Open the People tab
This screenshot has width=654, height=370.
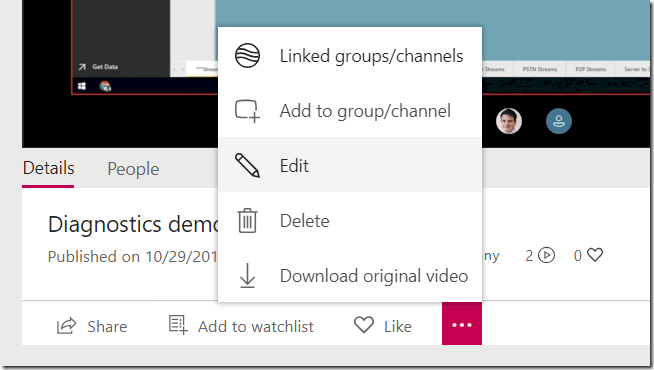[133, 169]
